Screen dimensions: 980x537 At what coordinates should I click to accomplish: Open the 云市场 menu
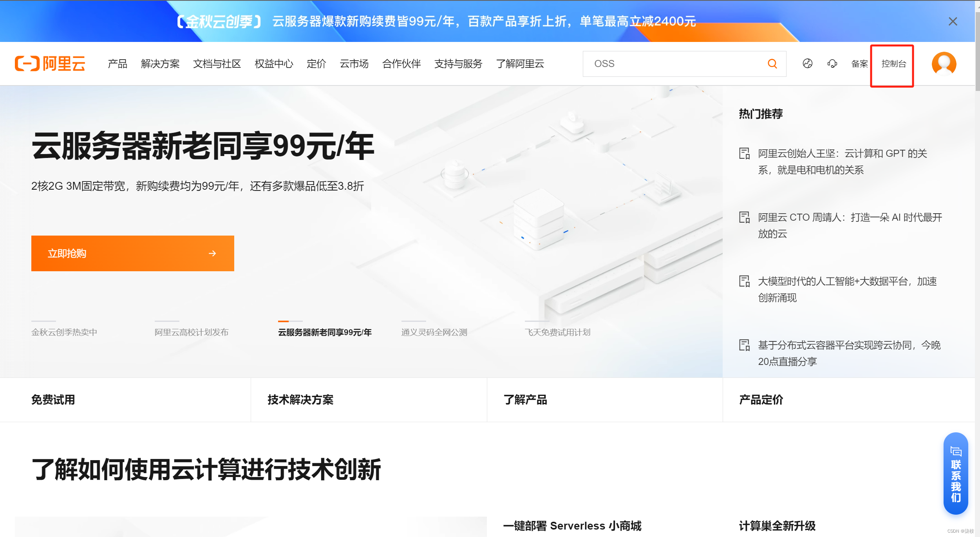pyautogui.click(x=354, y=63)
